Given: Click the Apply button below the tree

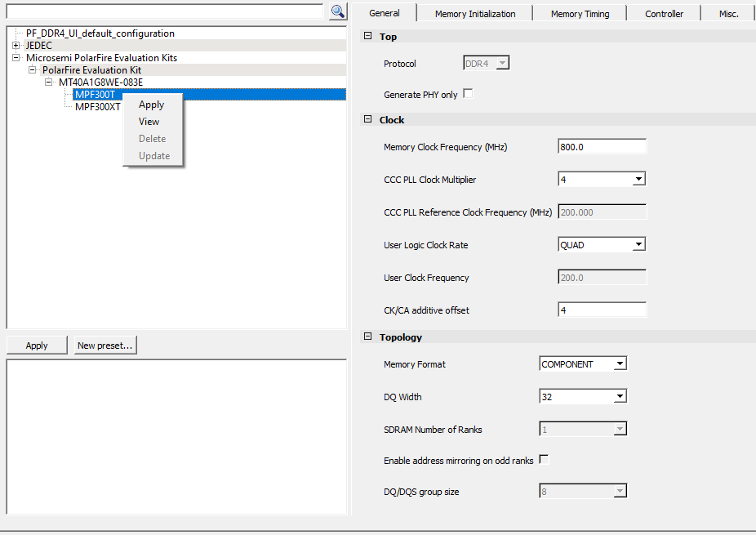Looking at the screenshot, I should click(37, 346).
